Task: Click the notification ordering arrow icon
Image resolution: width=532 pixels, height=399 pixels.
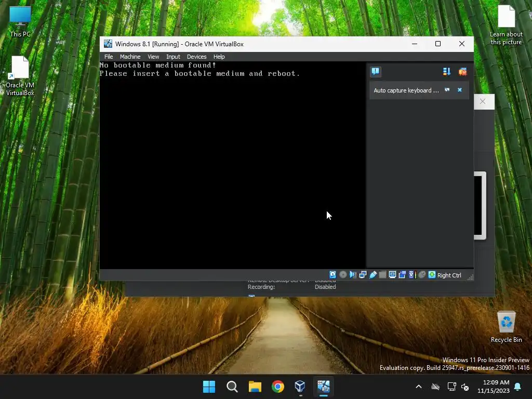Action: 446,72
